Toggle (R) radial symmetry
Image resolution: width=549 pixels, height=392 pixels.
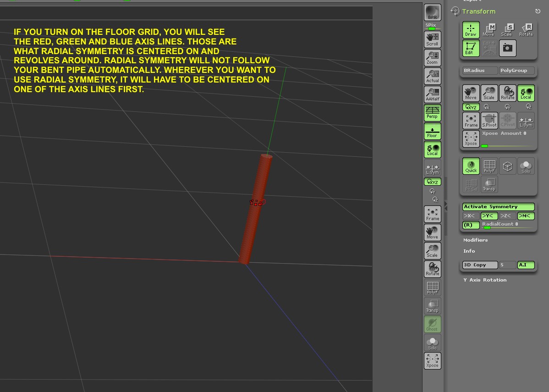pyautogui.click(x=471, y=225)
